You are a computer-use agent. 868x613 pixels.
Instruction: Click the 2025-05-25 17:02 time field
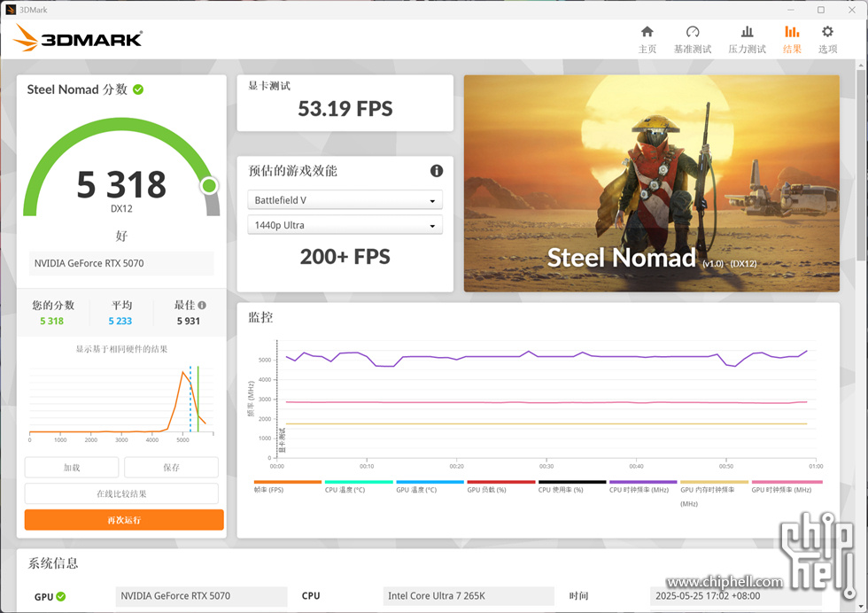pos(735,596)
